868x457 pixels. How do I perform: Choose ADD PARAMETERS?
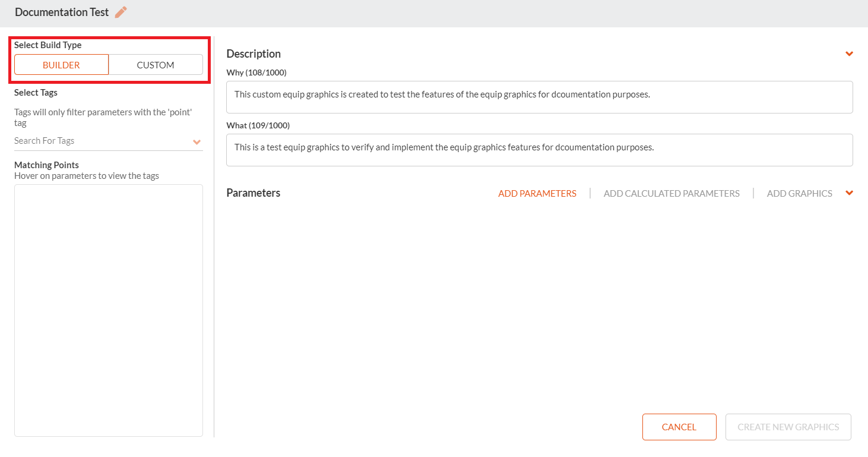click(537, 193)
